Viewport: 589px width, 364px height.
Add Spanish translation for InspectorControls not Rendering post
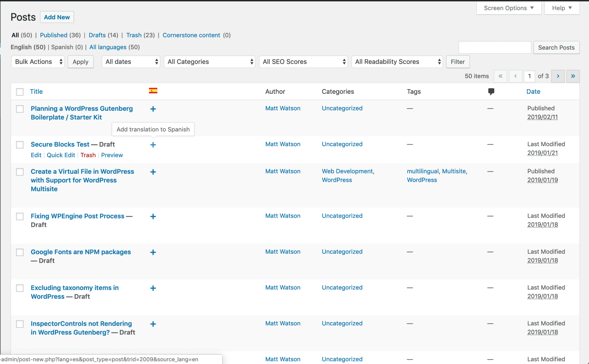click(153, 324)
